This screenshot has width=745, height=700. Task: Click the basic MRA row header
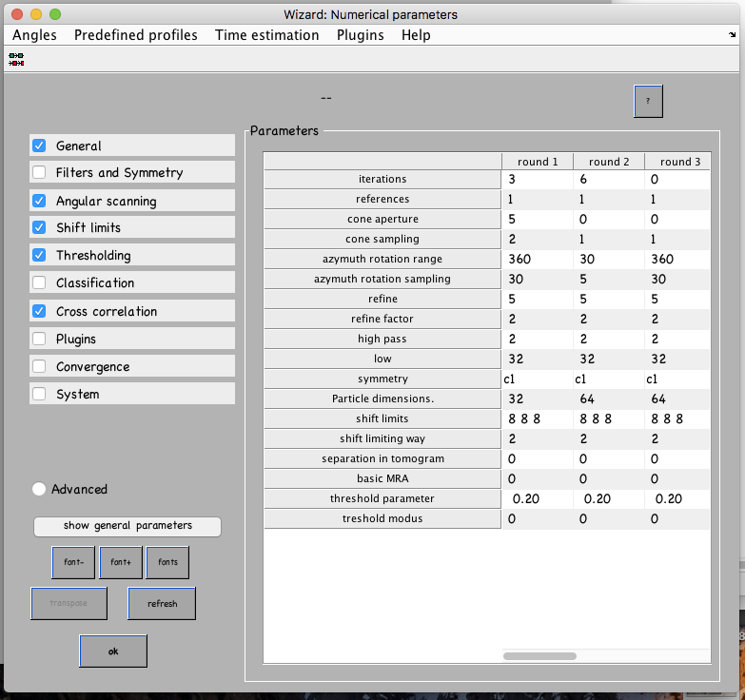[x=382, y=478]
